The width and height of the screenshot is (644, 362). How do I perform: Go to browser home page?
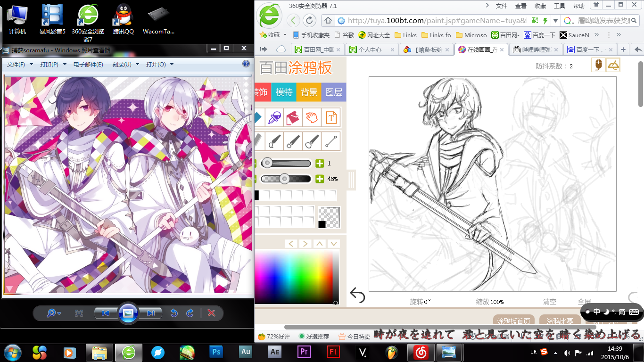[328, 21]
